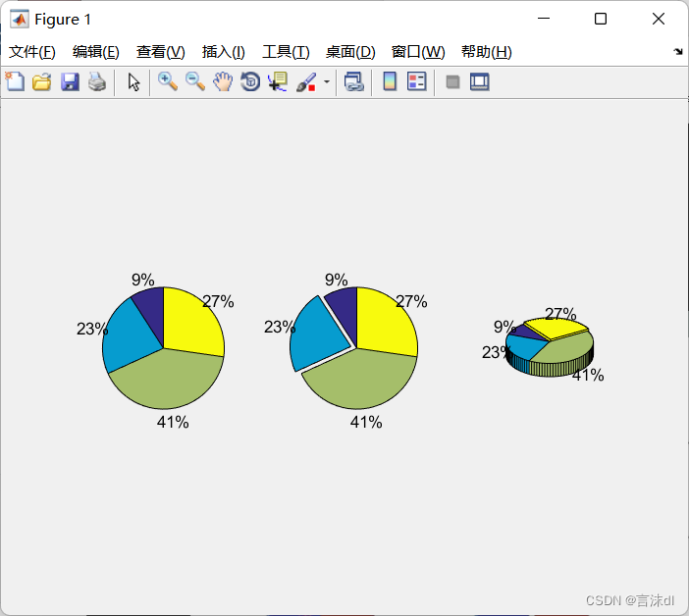Toggle the Edit Plot arrow tool
Image resolution: width=689 pixels, height=616 pixels.
tap(134, 82)
